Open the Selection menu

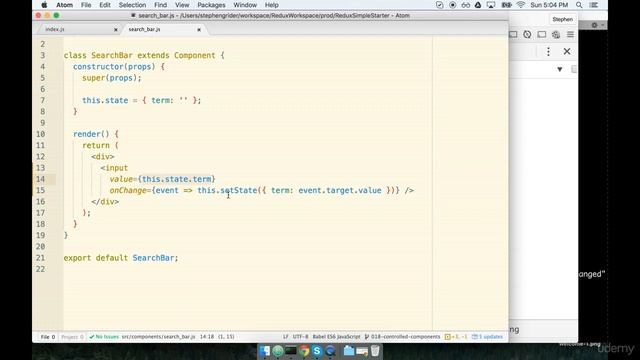(x=132, y=5)
